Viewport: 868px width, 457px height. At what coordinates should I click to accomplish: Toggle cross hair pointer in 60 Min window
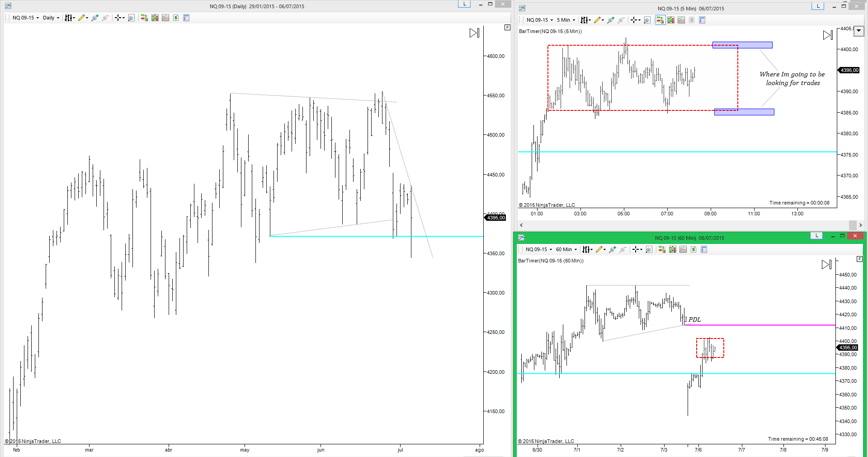click(x=637, y=249)
